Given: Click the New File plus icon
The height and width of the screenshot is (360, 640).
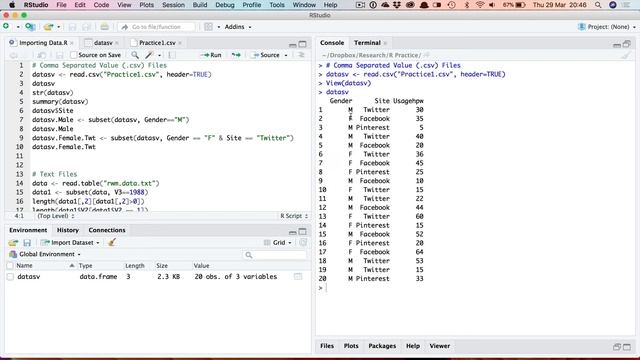Looking at the screenshot, I should pos(6,27).
